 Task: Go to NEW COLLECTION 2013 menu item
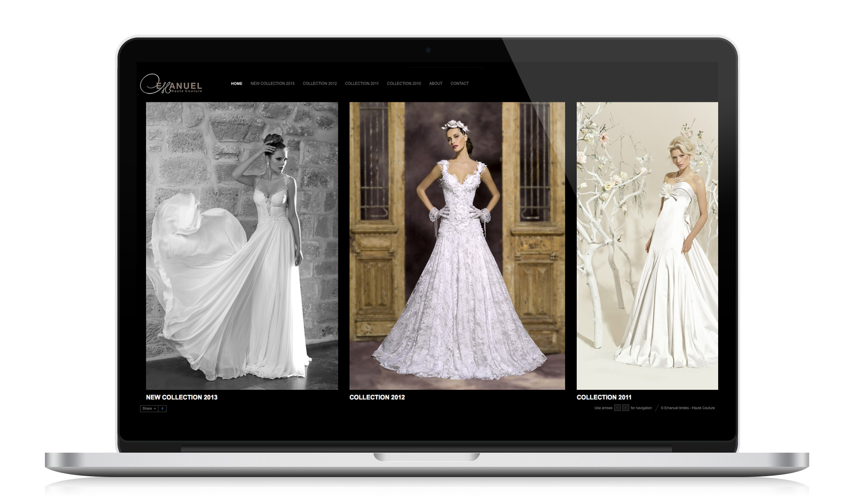[x=272, y=83]
